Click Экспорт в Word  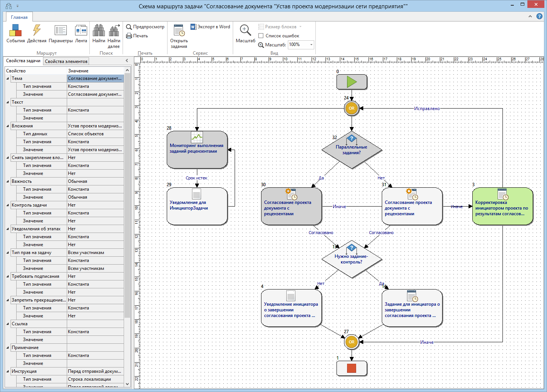pos(210,27)
